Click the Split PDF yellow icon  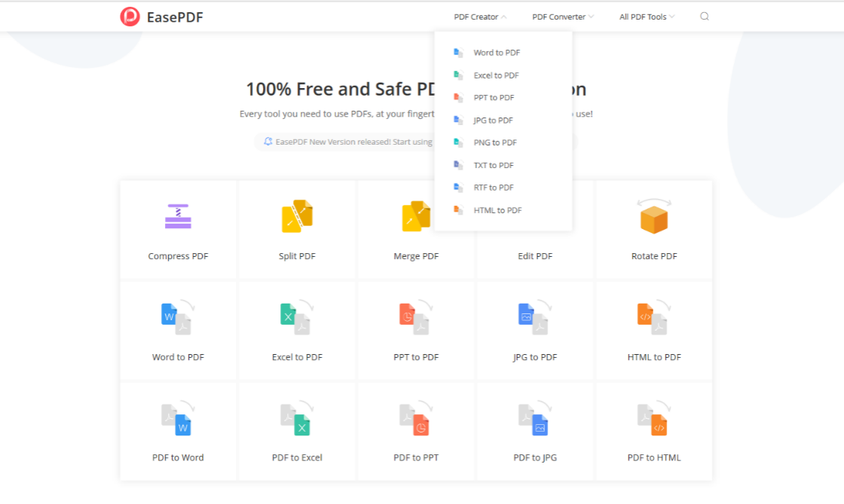297,216
